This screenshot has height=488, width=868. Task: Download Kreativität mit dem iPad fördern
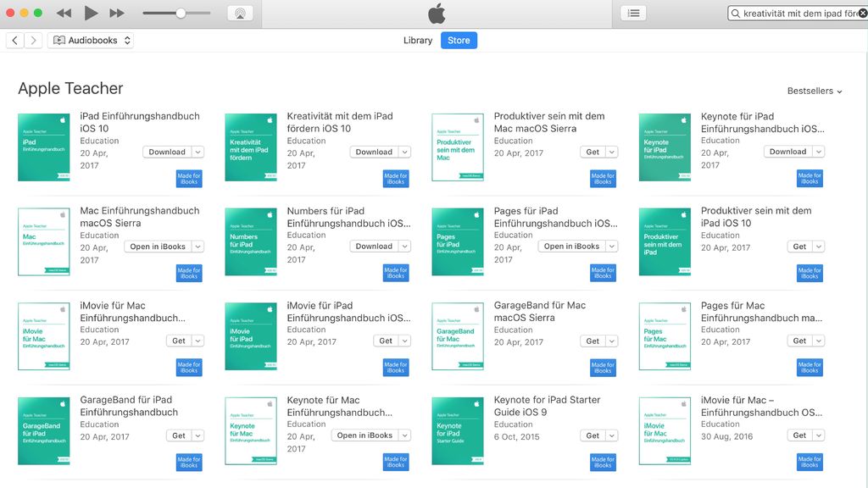click(x=374, y=152)
